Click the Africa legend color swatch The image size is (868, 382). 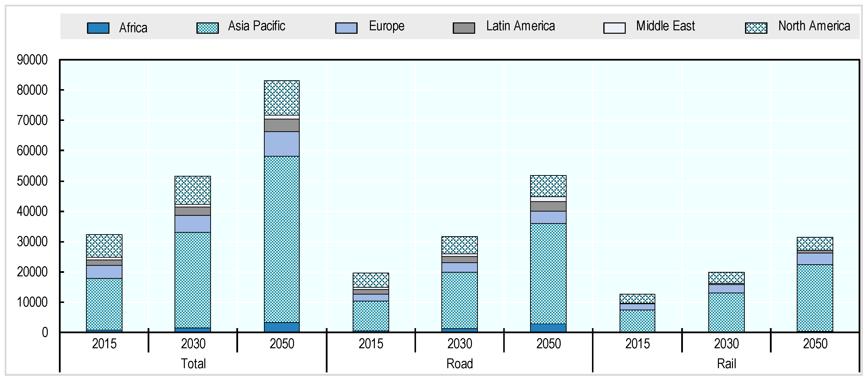pyautogui.click(x=98, y=28)
